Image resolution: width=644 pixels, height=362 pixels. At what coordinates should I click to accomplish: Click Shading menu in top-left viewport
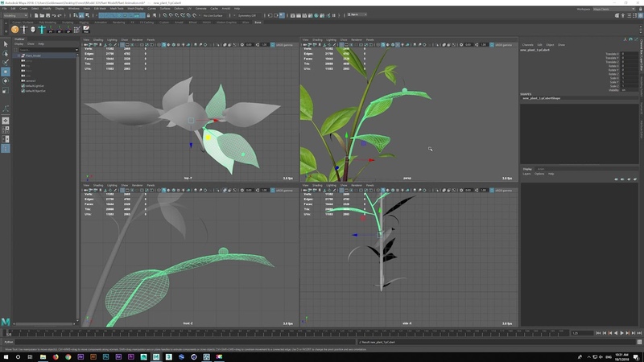pyautogui.click(x=97, y=39)
